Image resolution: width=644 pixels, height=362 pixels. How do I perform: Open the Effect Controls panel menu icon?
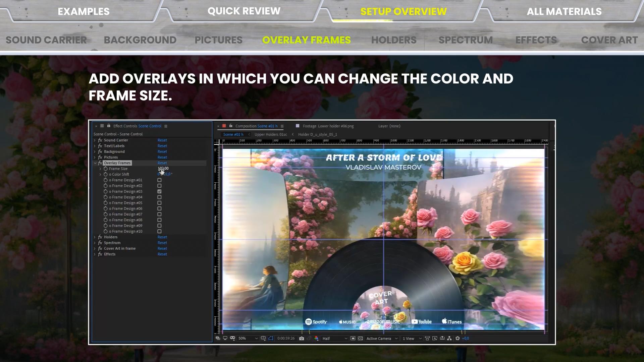click(x=166, y=126)
